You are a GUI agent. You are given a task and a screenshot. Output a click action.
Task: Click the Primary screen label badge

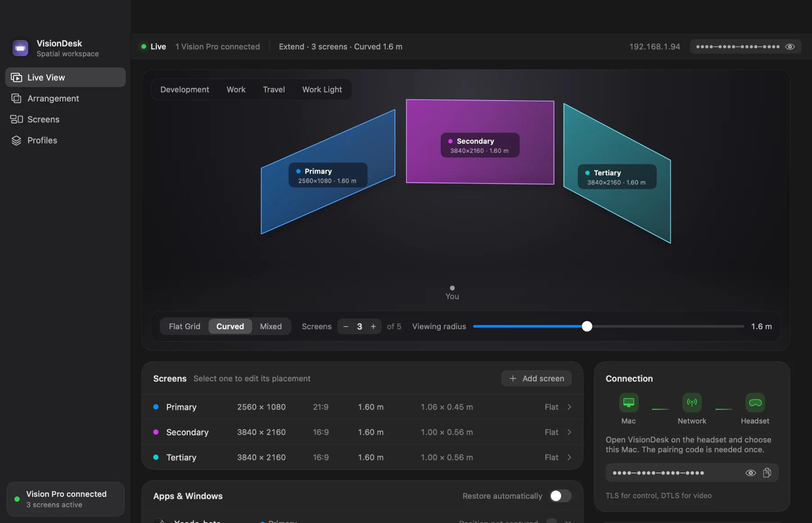[x=328, y=175]
